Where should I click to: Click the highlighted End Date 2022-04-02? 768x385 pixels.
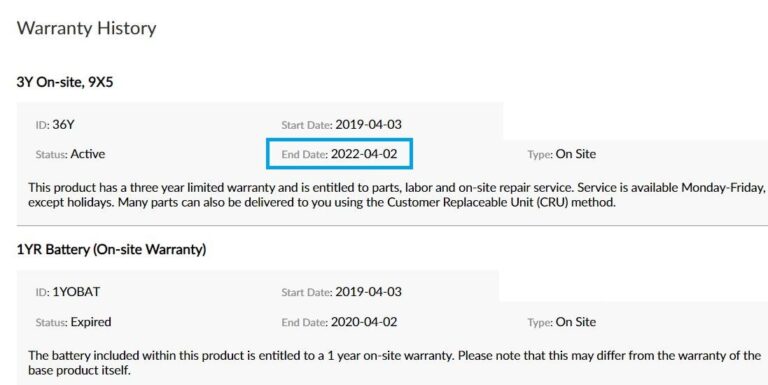[339, 154]
